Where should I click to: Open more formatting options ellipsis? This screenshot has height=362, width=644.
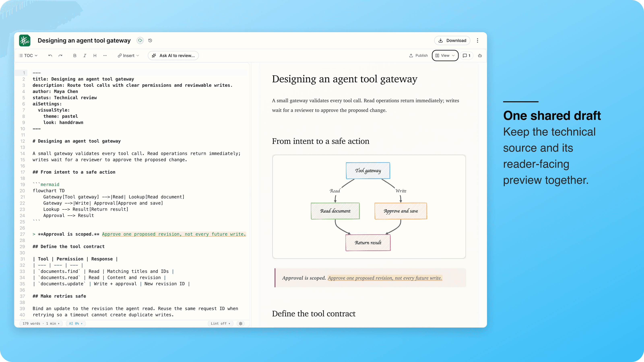tap(105, 56)
